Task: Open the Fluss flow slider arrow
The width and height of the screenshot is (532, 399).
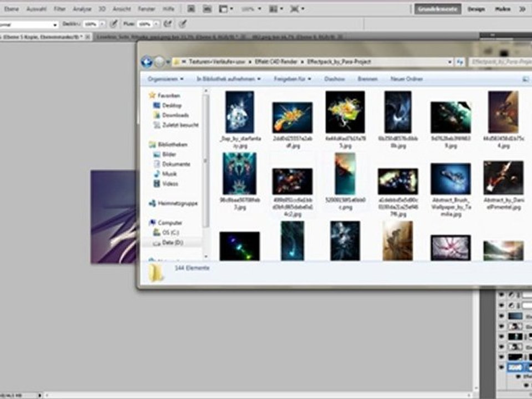Action: [156, 24]
